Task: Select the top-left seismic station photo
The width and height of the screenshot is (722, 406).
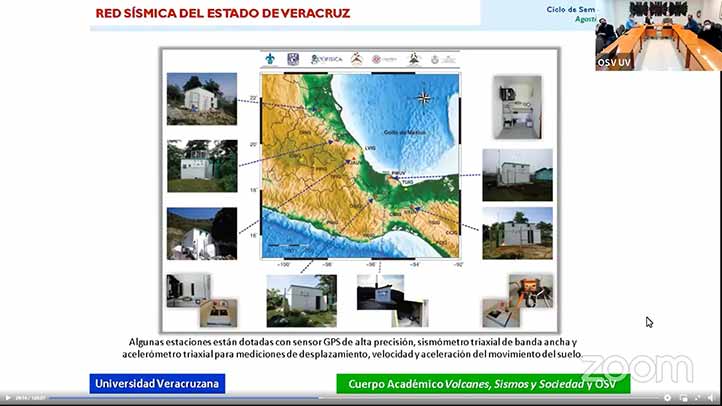Action: click(202, 99)
